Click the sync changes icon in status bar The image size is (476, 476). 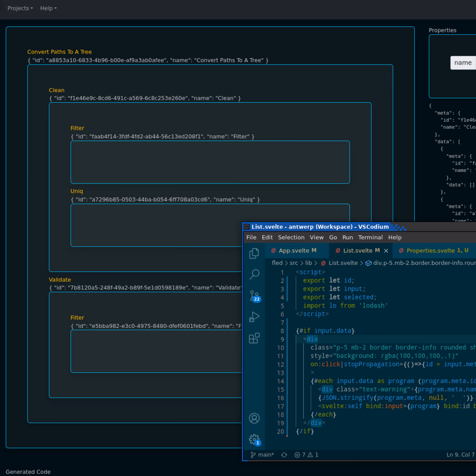click(x=284, y=455)
